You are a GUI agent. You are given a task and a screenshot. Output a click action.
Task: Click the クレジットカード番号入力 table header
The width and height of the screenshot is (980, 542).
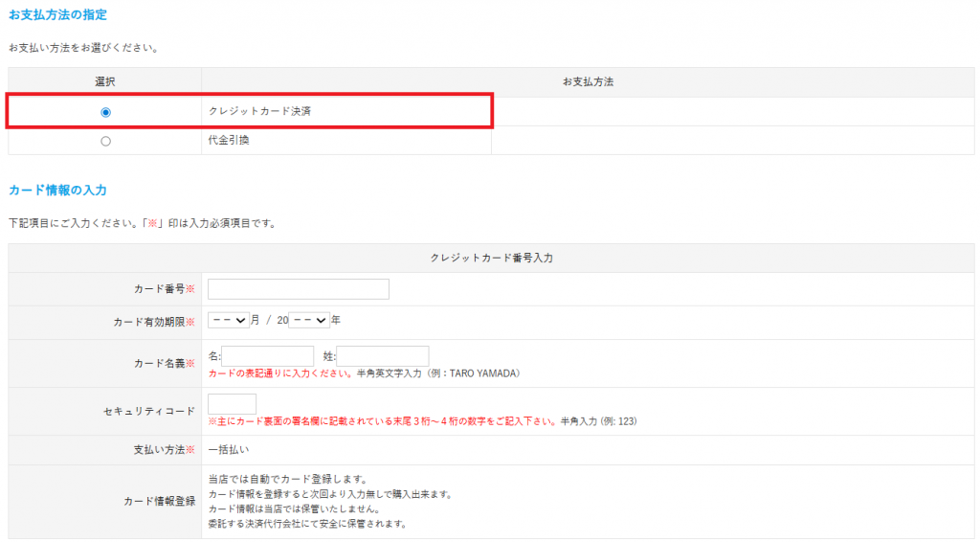pos(491,258)
